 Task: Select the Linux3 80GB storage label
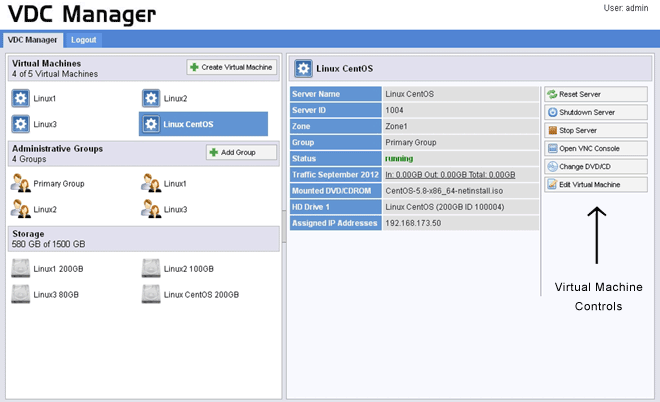(x=56, y=295)
